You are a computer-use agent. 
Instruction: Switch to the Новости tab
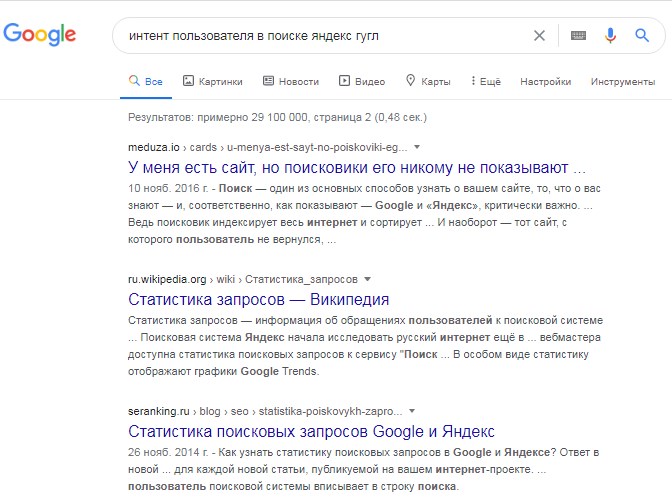click(291, 81)
